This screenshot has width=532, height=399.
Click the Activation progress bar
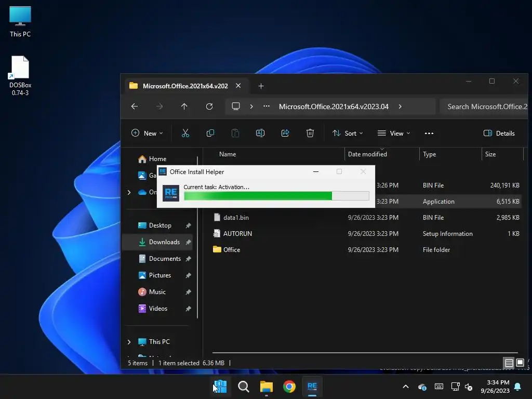pyautogui.click(x=276, y=196)
